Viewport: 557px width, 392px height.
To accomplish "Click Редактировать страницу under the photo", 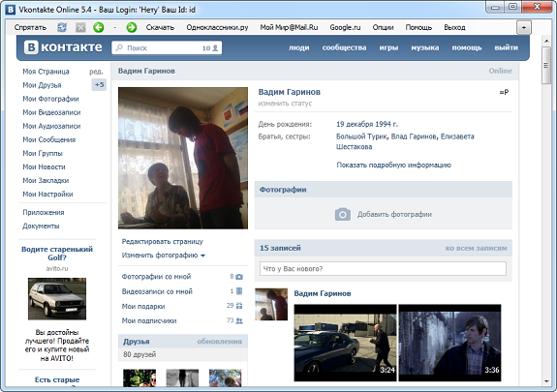I will (x=163, y=241).
